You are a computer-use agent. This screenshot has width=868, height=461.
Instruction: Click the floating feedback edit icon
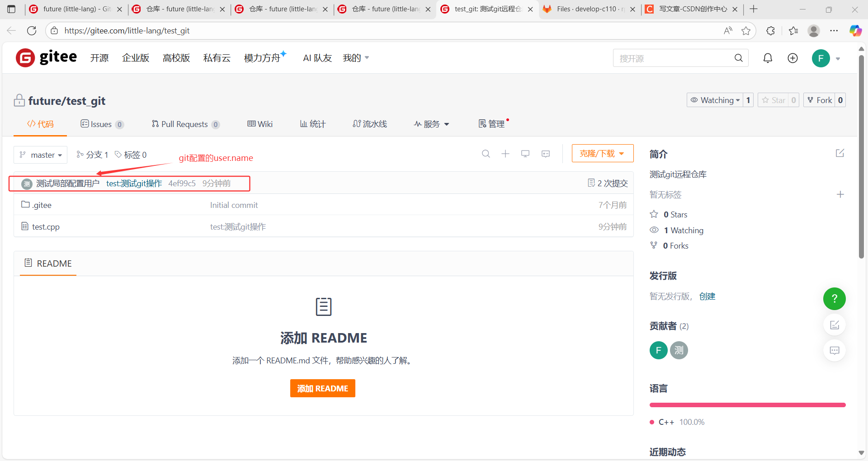point(835,325)
